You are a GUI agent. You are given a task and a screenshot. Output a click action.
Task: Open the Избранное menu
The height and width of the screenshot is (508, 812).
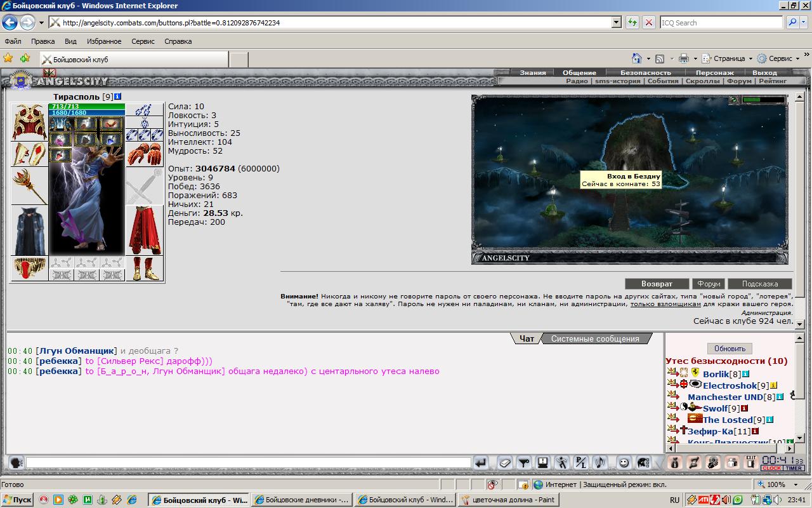tap(104, 41)
